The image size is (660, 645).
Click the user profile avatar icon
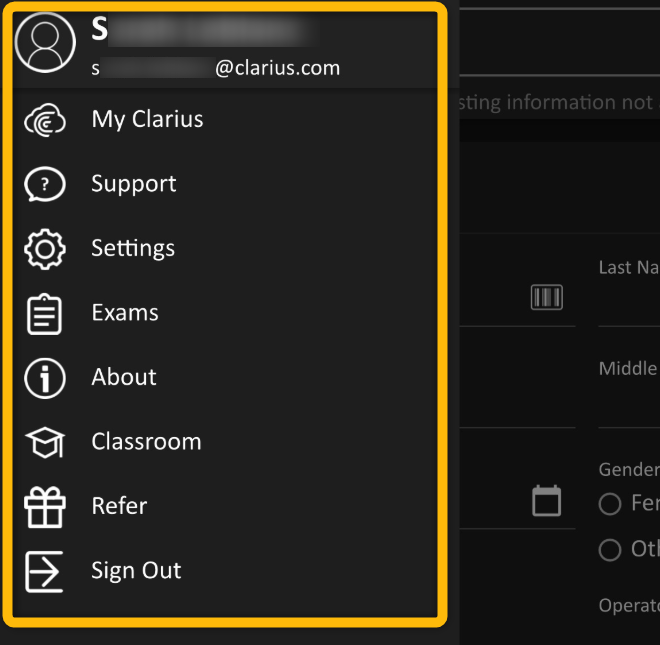(45, 43)
